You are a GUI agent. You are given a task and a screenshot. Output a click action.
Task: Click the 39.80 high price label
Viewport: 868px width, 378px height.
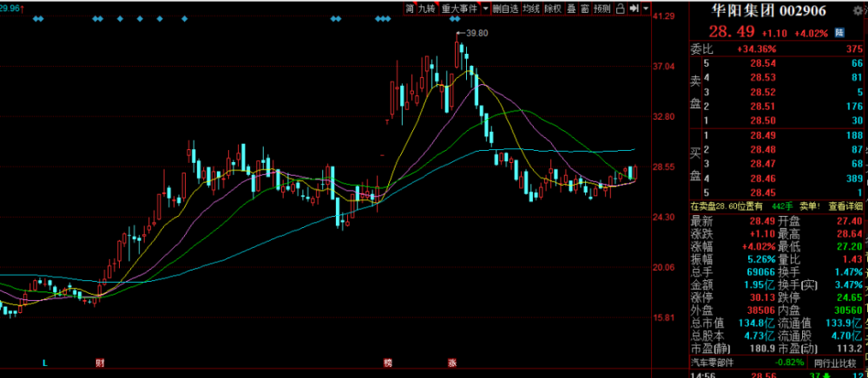[x=477, y=33]
